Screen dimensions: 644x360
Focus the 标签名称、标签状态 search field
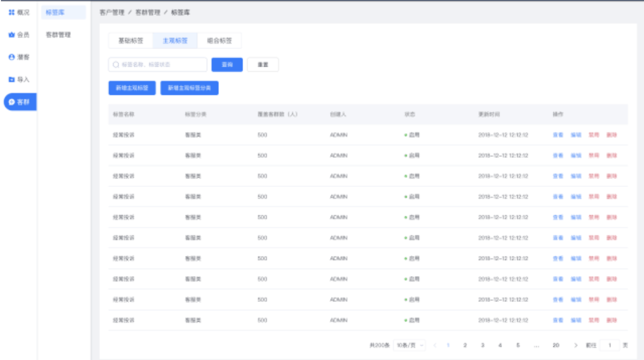[158, 65]
